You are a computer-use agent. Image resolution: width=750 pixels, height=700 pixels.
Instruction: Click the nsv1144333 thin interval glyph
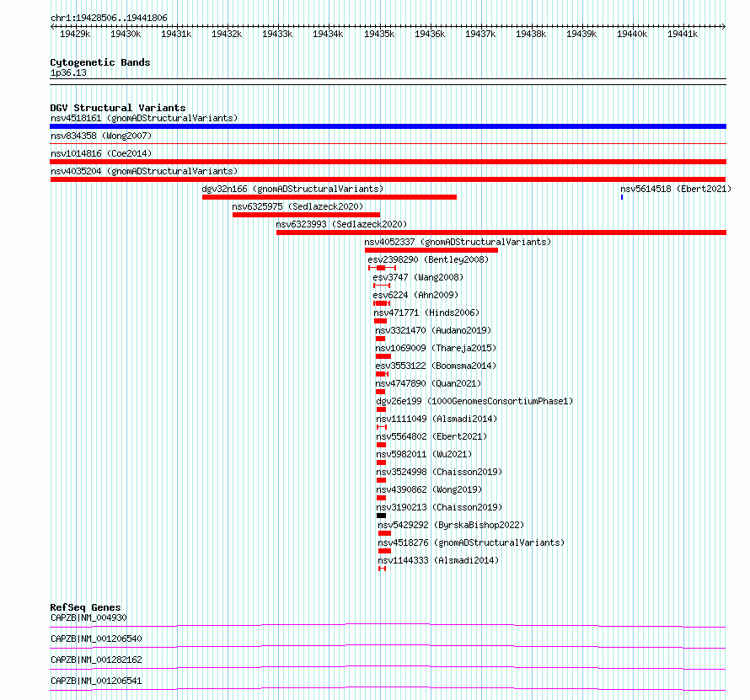383,569
